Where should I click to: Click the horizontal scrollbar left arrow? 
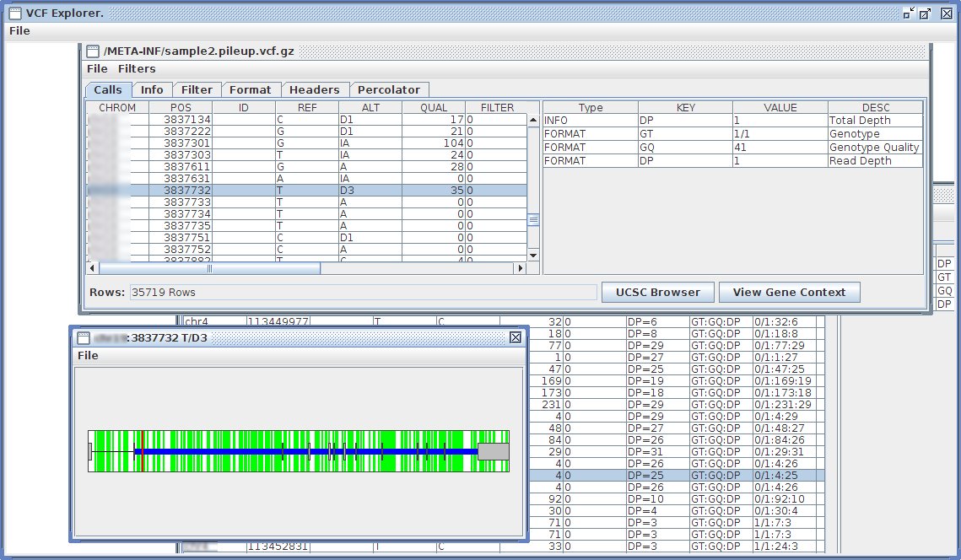coord(93,268)
